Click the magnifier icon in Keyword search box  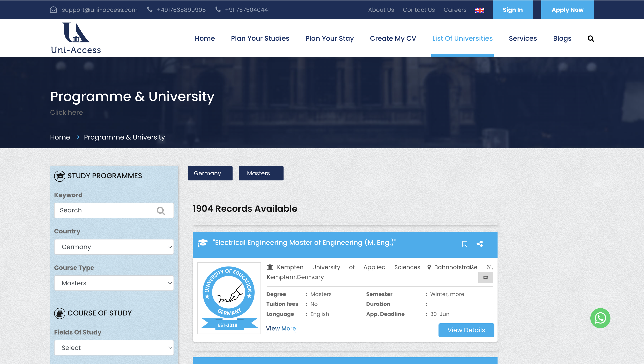[161, 210]
